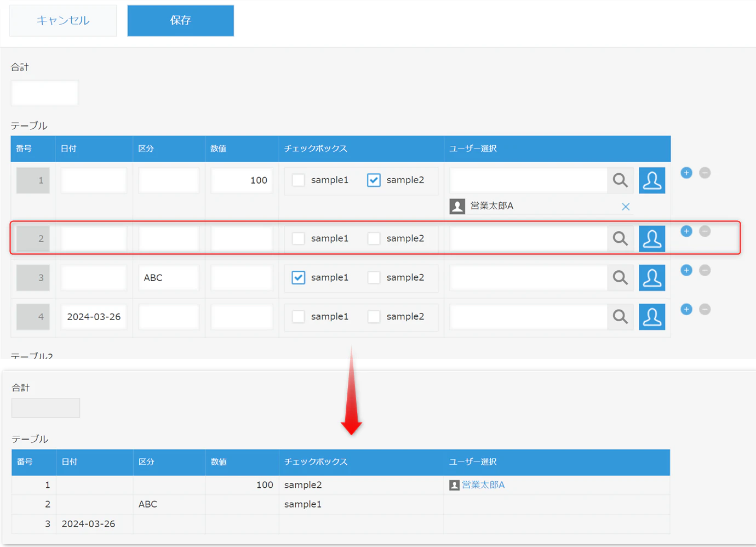
Task: Uncheck sample1 in row 3
Action: (299, 278)
